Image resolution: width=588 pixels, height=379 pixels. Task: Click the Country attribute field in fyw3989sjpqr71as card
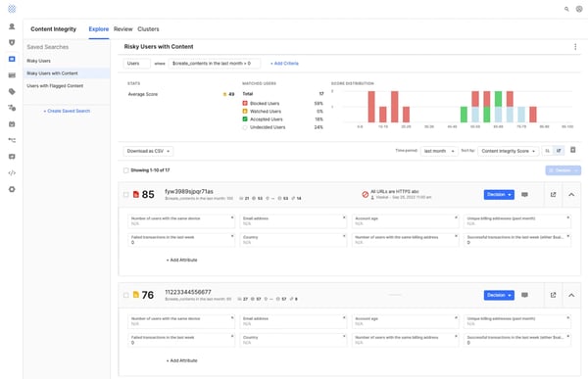(293, 240)
